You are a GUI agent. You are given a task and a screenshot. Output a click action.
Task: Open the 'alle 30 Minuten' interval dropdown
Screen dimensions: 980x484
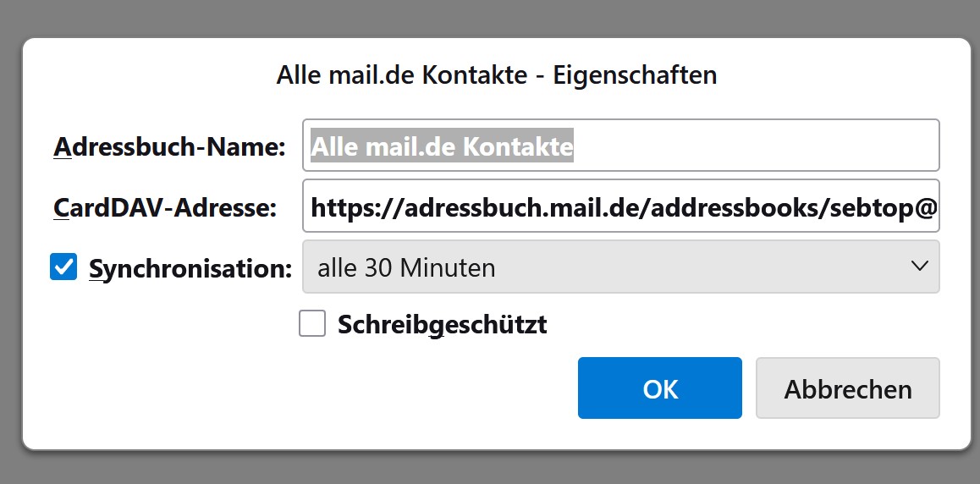[x=620, y=267]
